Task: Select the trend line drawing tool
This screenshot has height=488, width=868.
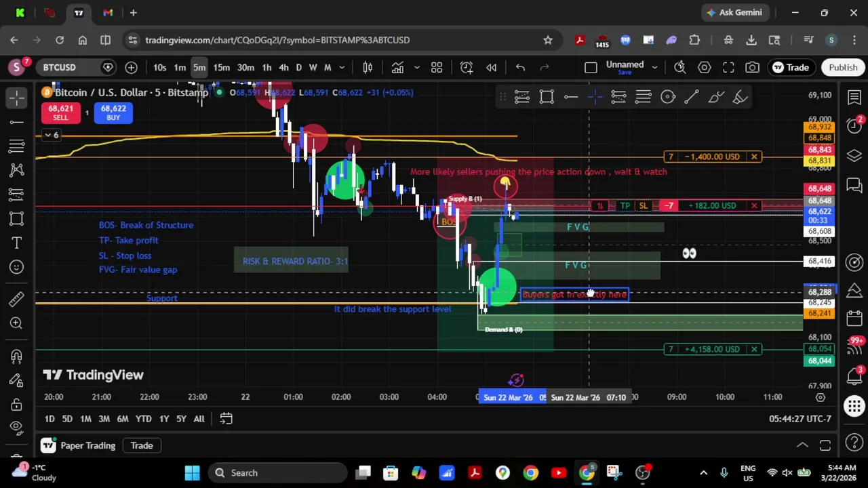Action: pyautogui.click(x=17, y=122)
